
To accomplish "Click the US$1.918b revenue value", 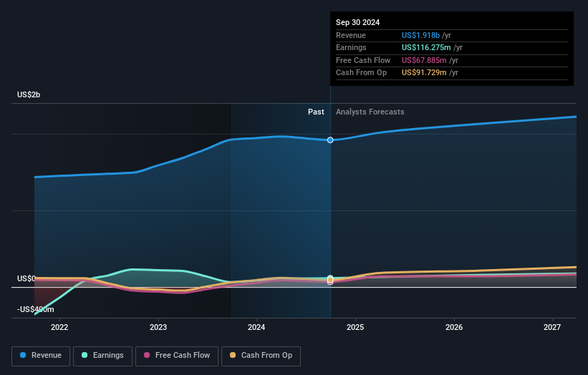I will tap(420, 35).
